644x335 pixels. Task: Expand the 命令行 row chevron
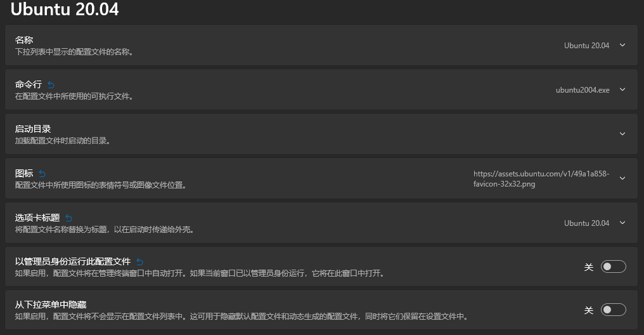click(622, 89)
